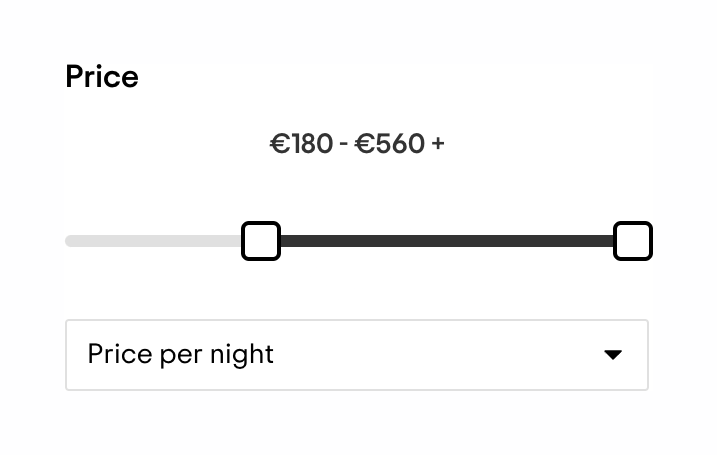Select the "Price per night" label text
This screenshot has height=455, width=717.
point(181,355)
